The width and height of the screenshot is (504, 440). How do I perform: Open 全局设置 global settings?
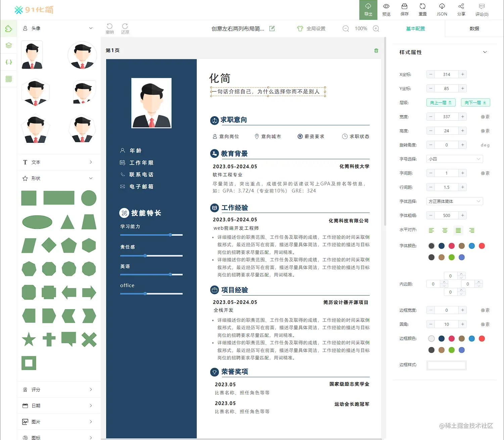click(311, 29)
